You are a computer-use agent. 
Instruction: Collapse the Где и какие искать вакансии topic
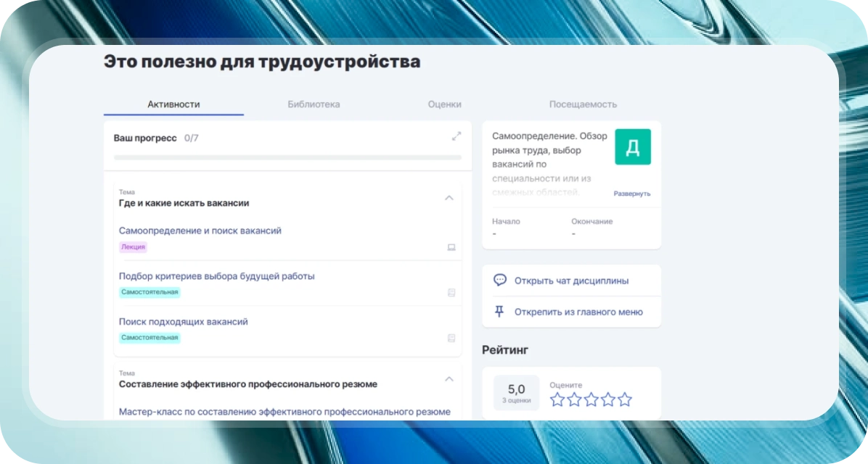(x=449, y=198)
